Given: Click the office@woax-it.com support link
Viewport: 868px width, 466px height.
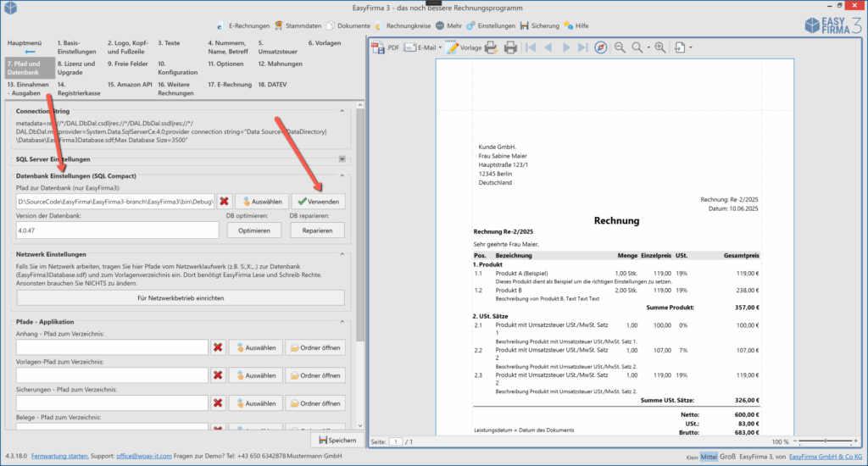Looking at the screenshot, I should point(144,456).
